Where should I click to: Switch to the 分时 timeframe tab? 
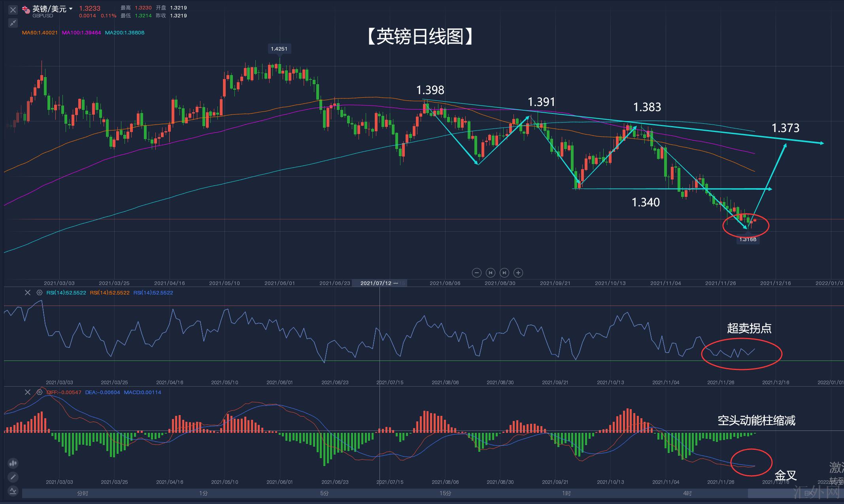click(x=82, y=493)
